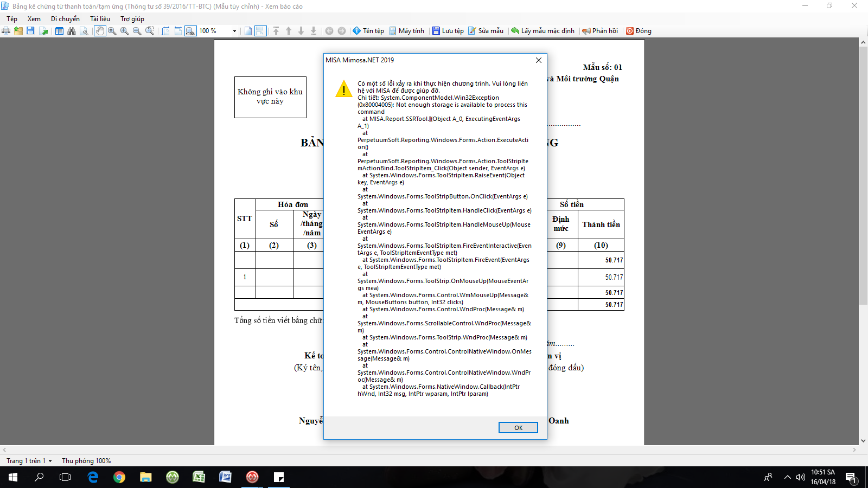The image size is (868, 488).
Task: Click the navigate back circle arrow
Action: [329, 31]
